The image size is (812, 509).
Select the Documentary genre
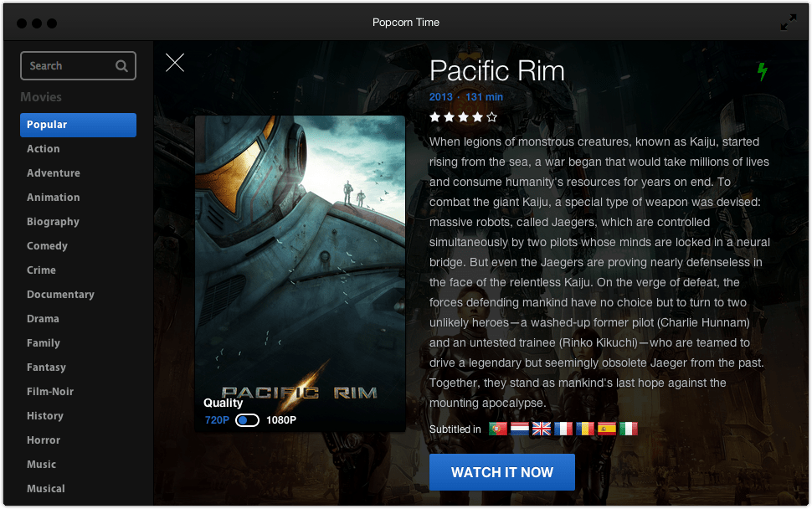tap(60, 294)
